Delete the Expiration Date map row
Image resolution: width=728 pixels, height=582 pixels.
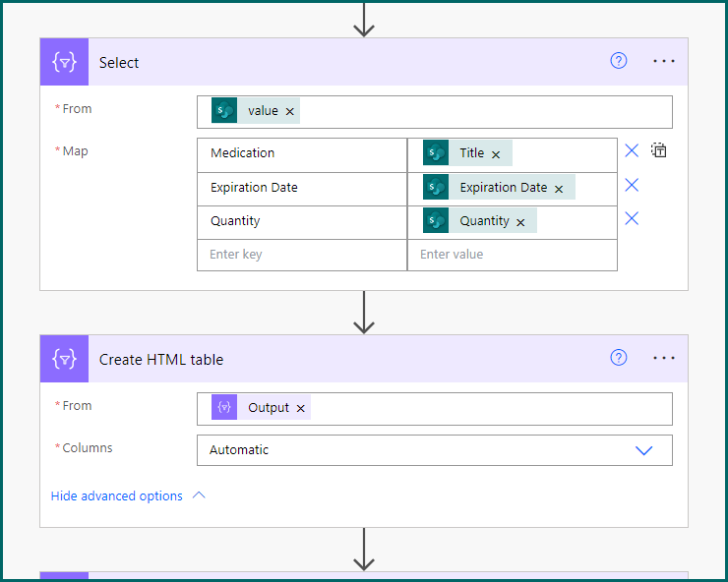point(632,185)
